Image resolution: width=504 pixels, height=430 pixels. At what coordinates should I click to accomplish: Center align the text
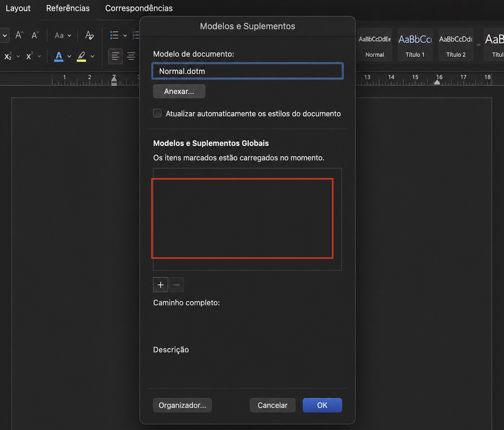131,56
